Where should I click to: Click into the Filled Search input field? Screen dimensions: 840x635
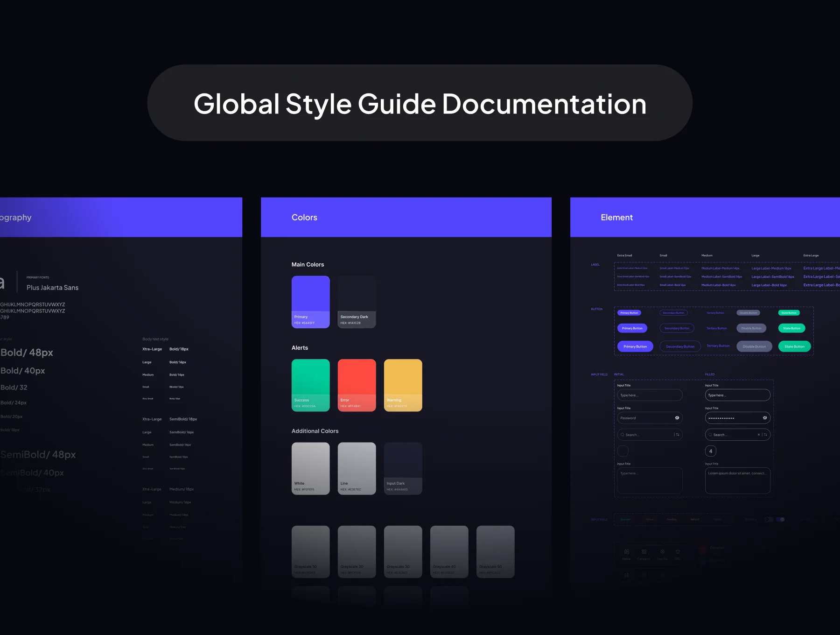click(738, 435)
